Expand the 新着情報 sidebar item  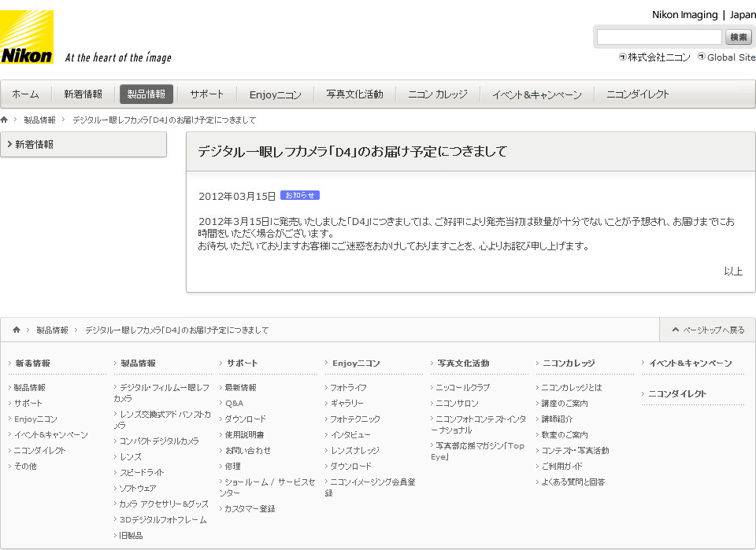click(83, 145)
